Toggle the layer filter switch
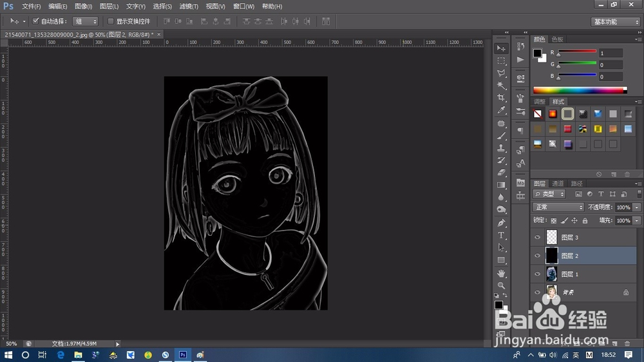The image size is (644, 362). (639, 193)
